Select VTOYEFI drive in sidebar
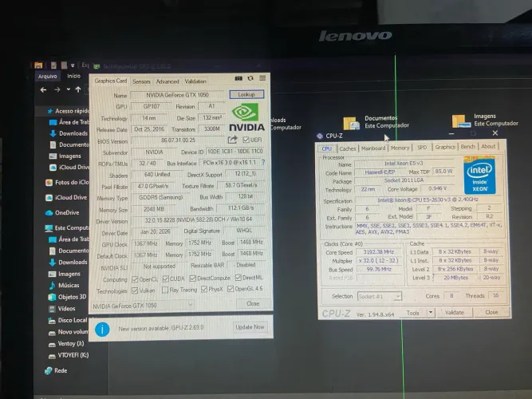The width and height of the screenshot is (532, 399). [x=69, y=355]
